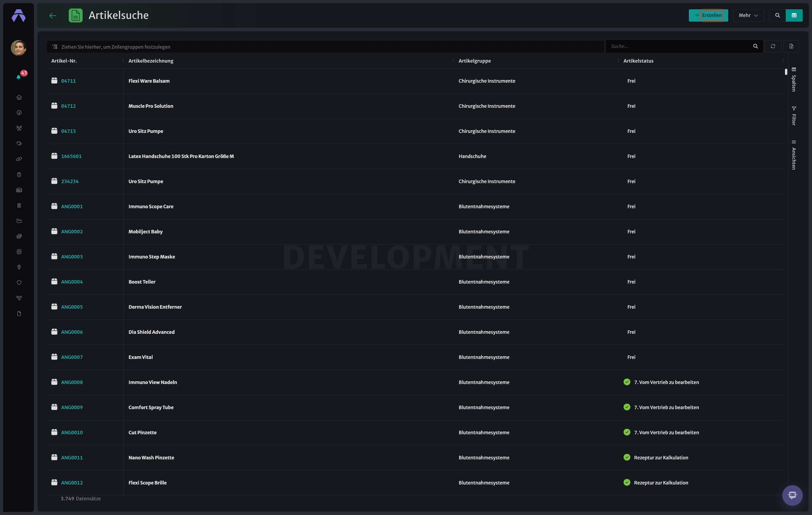Open the Filter side panel
This screenshot has height=515, width=812.
(x=794, y=116)
